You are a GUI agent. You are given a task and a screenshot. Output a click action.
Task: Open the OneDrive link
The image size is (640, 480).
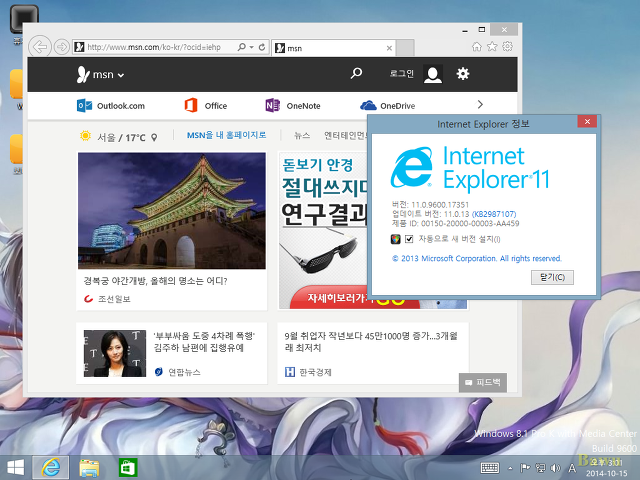[x=388, y=106]
